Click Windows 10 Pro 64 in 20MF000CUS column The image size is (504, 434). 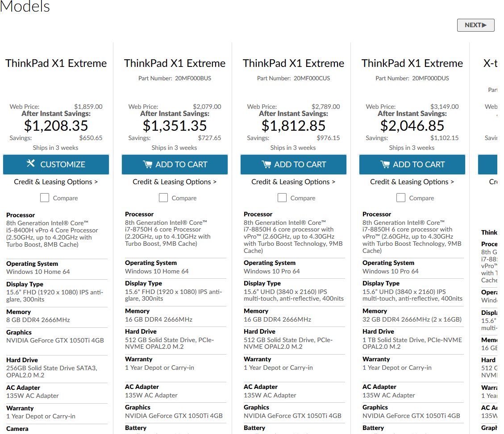[271, 271]
